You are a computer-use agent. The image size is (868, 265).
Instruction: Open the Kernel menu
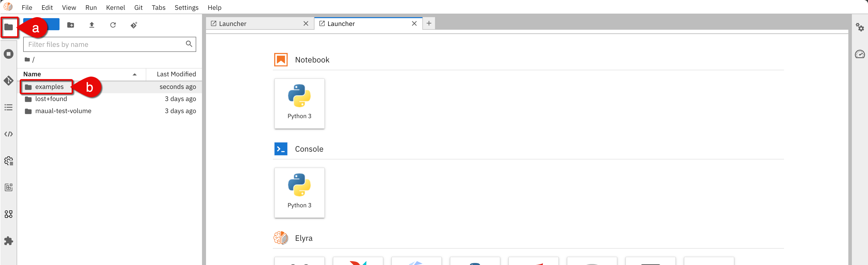115,7
